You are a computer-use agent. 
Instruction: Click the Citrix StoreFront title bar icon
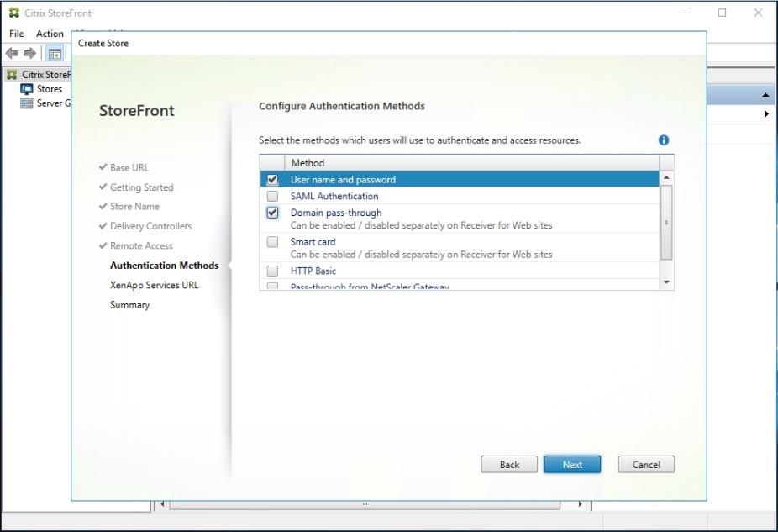(x=14, y=13)
